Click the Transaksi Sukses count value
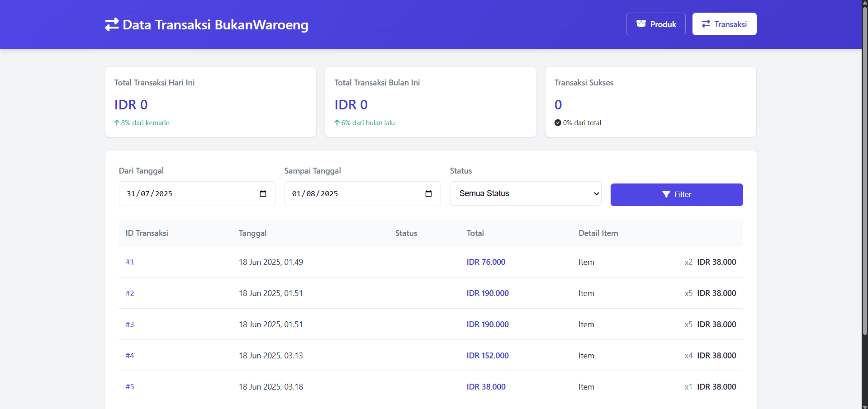The image size is (868, 409). [x=558, y=105]
